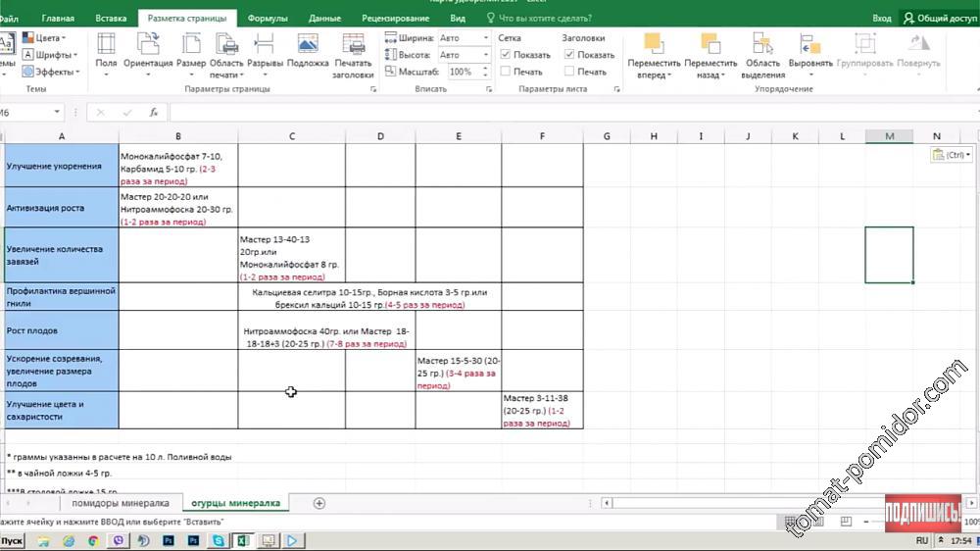Toggle Сетка Печать gridlines checkbox
Screen dimensions: 980x551
pos(506,72)
